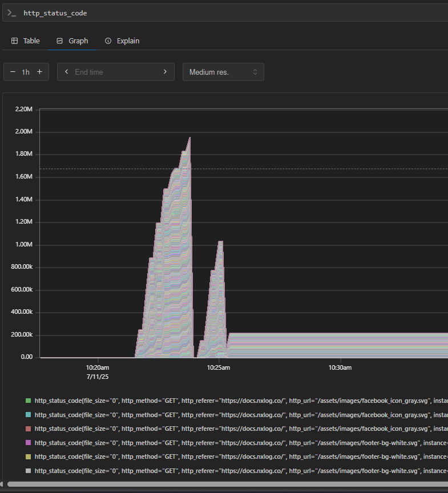This screenshot has height=493, width=448.
Task: Click the Table tab icon
Action: point(15,41)
